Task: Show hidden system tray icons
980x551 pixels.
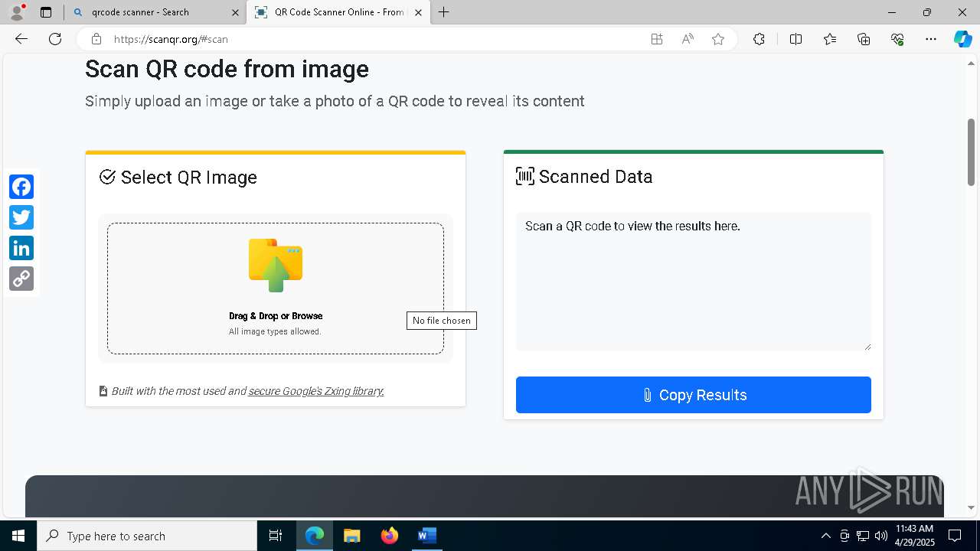Action: click(x=825, y=536)
